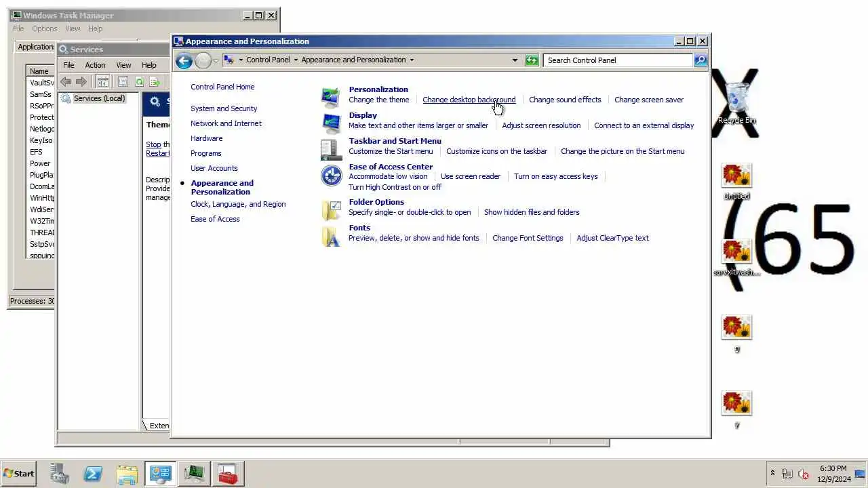Select the EFS row in Task Manager

(40, 152)
